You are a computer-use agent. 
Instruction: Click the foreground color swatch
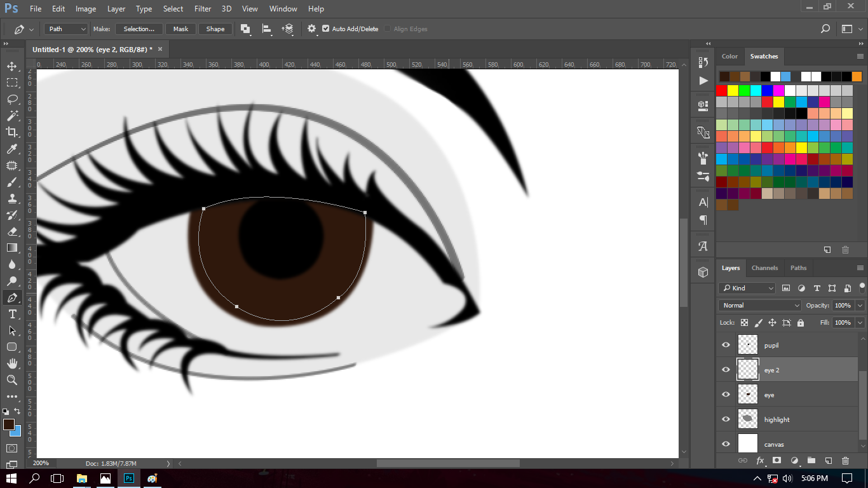[8, 424]
